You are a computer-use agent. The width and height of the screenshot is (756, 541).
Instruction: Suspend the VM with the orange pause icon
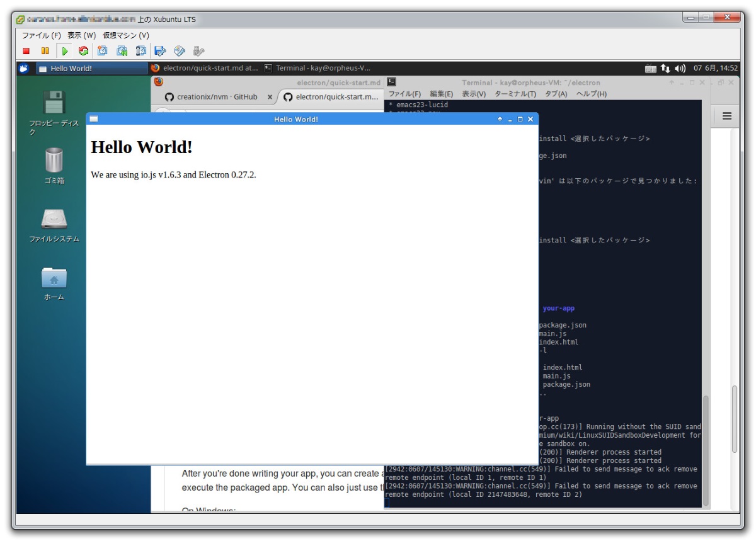pyautogui.click(x=45, y=51)
